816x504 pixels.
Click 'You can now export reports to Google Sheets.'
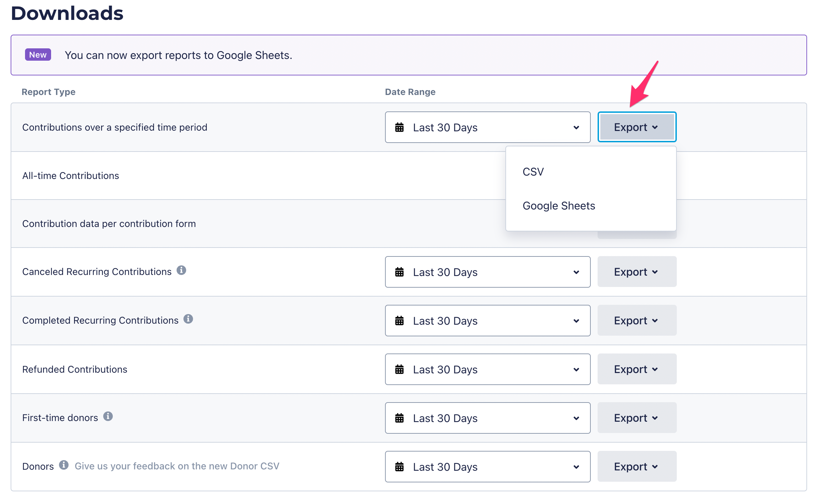click(x=178, y=55)
